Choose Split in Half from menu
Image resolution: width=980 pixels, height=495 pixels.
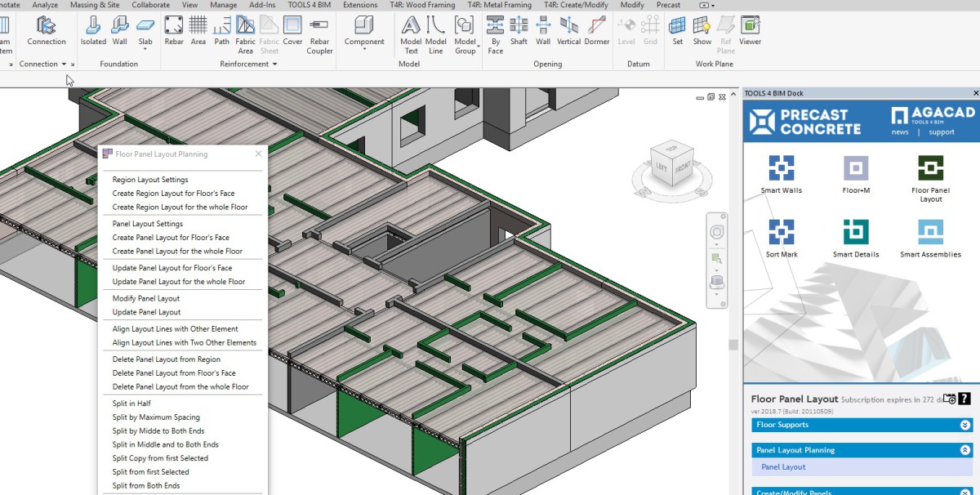pyautogui.click(x=131, y=404)
